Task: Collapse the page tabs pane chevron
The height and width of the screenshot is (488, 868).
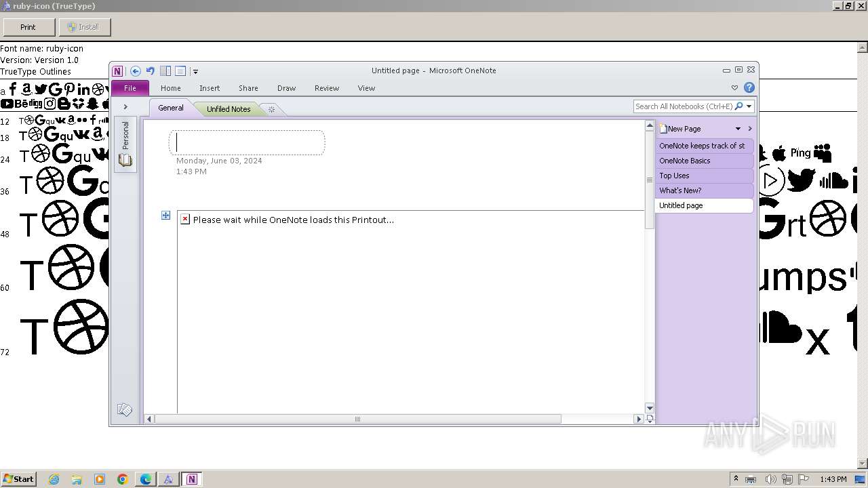Action: click(750, 129)
